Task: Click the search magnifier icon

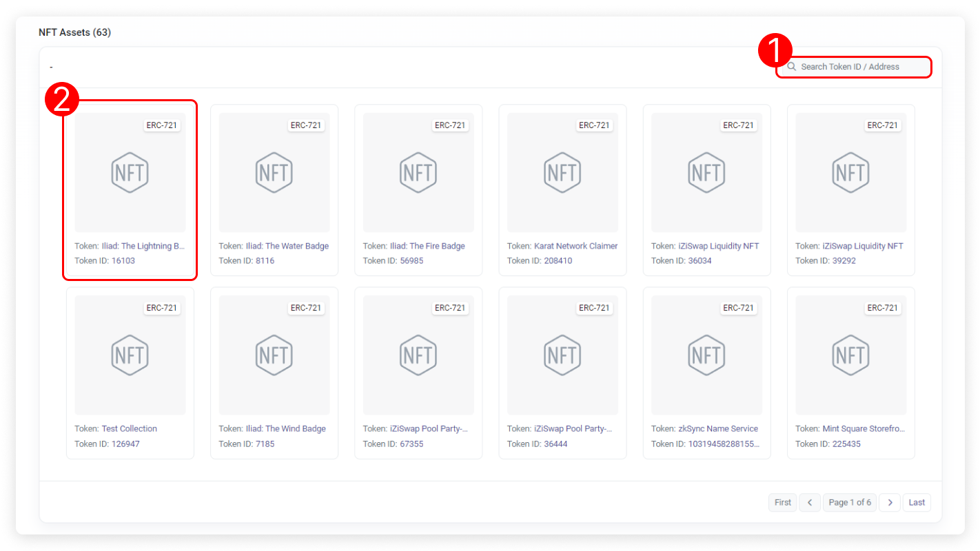Action: [792, 67]
